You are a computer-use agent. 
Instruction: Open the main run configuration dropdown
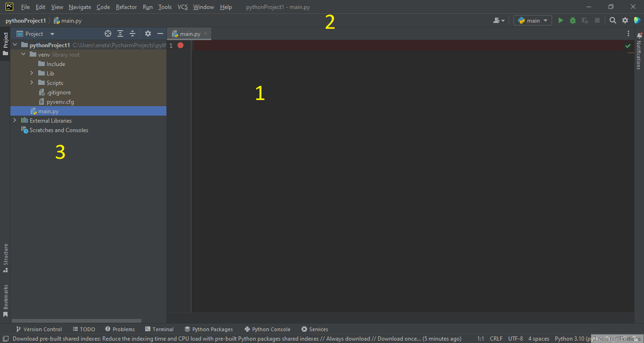tap(532, 20)
